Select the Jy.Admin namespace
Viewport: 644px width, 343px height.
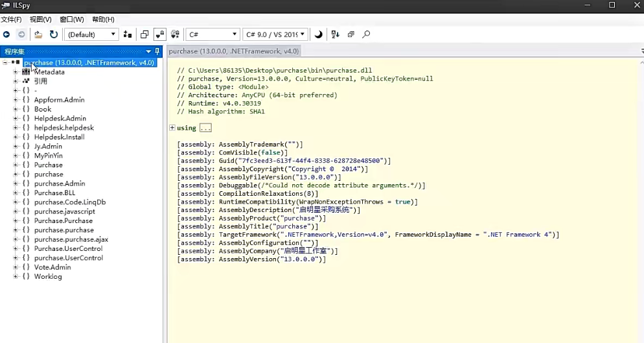[48, 146]
